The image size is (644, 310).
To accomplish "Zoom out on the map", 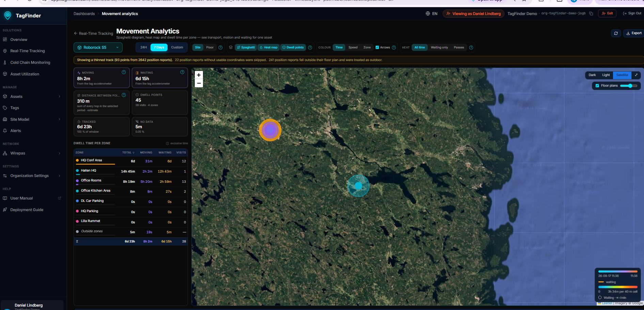I will tap(199, 83).
